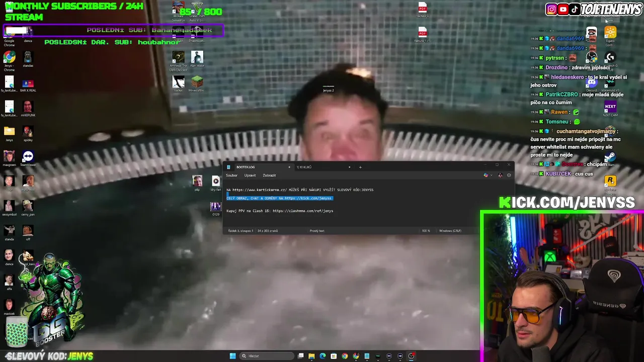Click the clashmma.com/ref/jenys line
Viewport: 644px width, 362px height.
point(280,211)
